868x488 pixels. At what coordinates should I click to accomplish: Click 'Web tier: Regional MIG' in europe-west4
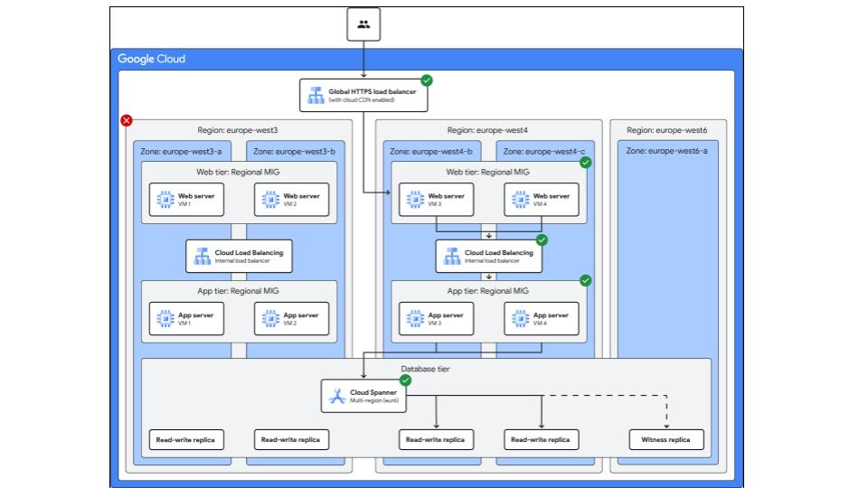pos(487,172)
